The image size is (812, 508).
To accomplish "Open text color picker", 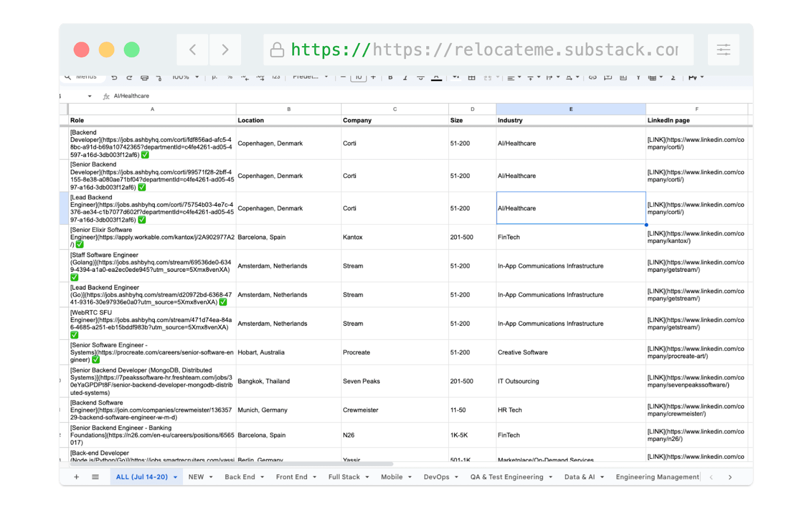I will coord(436,77).
